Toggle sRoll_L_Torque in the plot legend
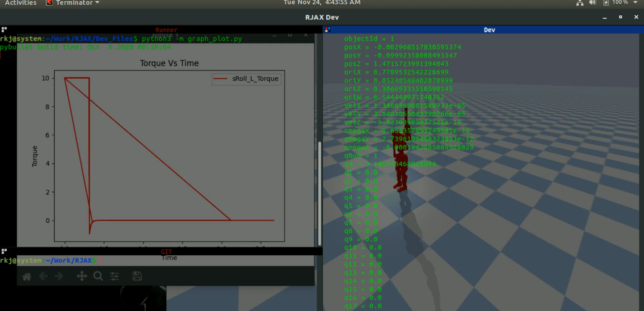This screenshot has height=311, width=644. coord(246,79)
